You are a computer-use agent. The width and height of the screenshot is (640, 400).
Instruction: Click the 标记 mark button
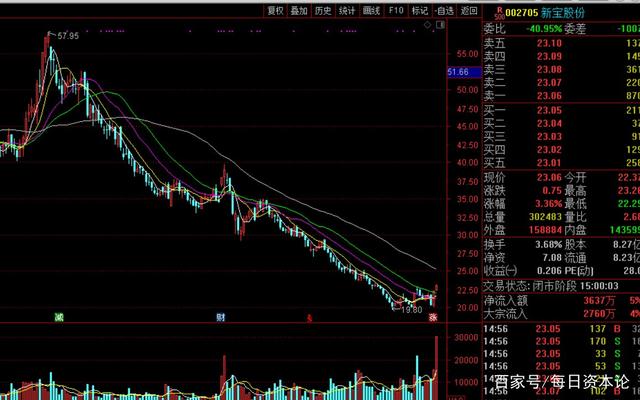420,11
